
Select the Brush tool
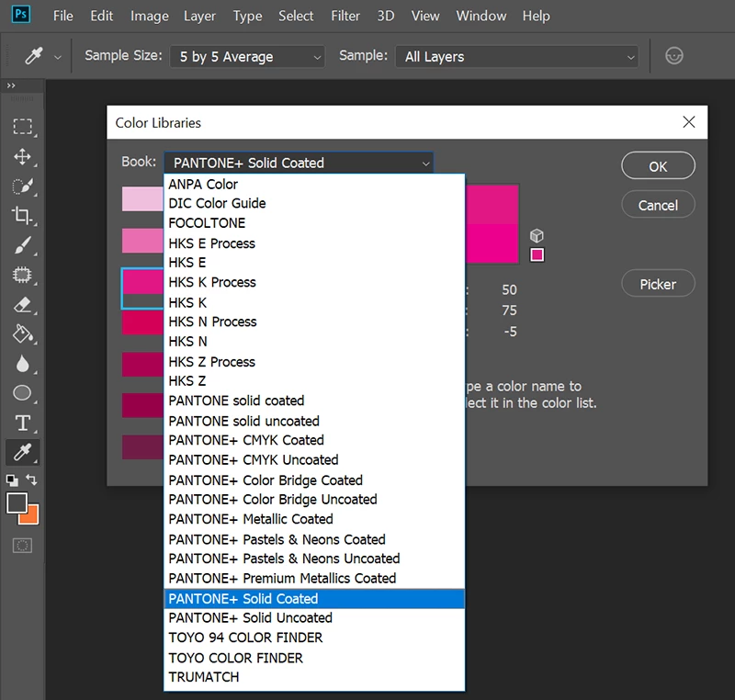pos(22,245)
